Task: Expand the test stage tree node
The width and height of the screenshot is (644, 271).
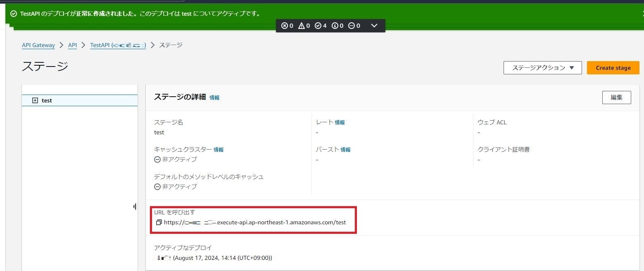Action: pyautogui.click(x=35, y=100)
